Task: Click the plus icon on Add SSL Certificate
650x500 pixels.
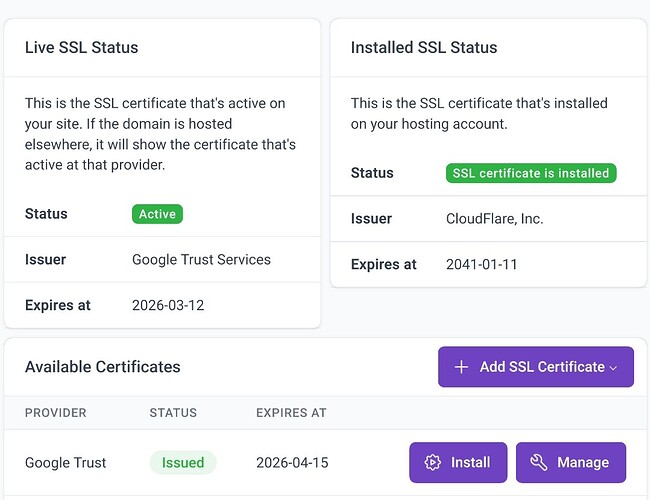Action: pos(461,367)
